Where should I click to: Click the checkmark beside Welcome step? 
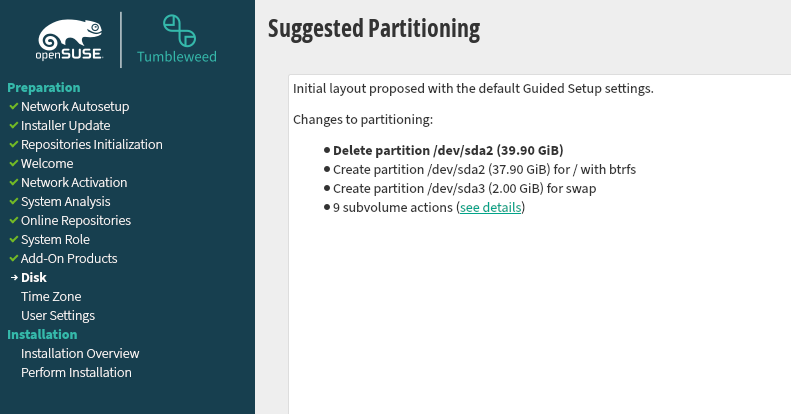[13, 163]
